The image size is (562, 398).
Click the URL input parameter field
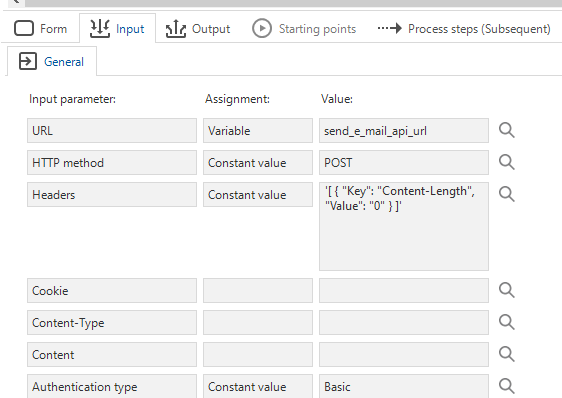coord(112,131)
